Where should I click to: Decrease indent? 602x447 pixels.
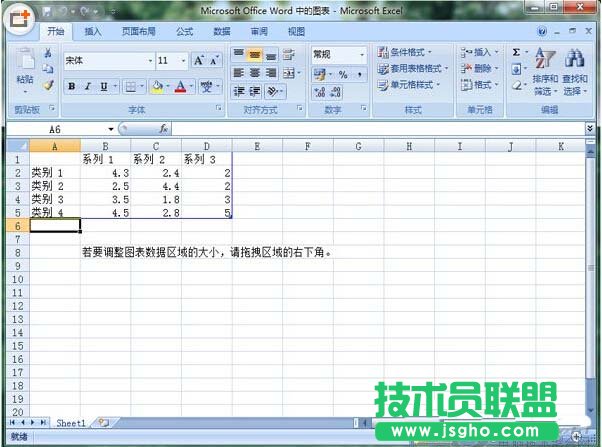[x=238, y=91]
